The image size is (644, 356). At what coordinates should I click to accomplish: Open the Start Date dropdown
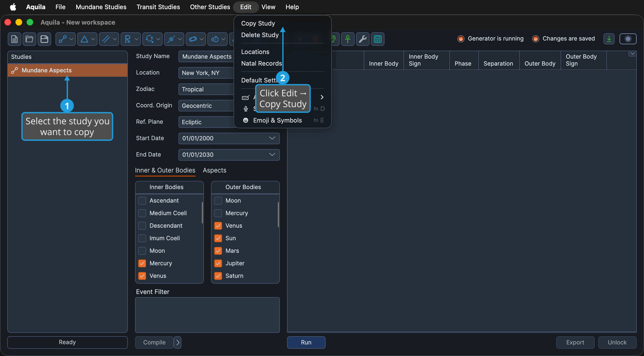click(229, 138)
